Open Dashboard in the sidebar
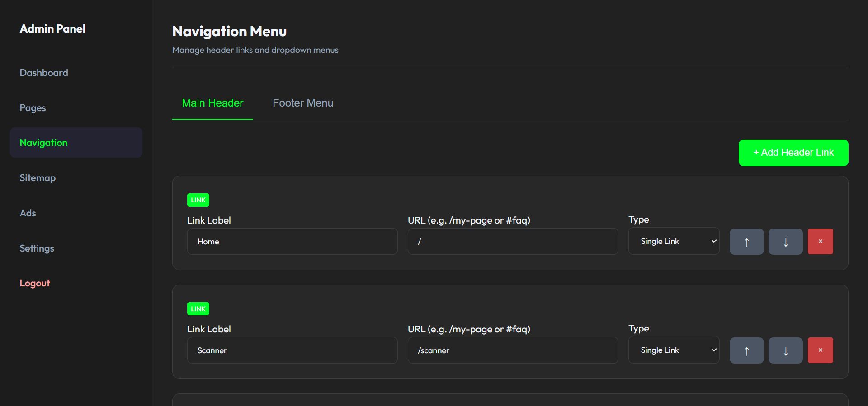Screen dimensions: 868x406 (44, 73)
